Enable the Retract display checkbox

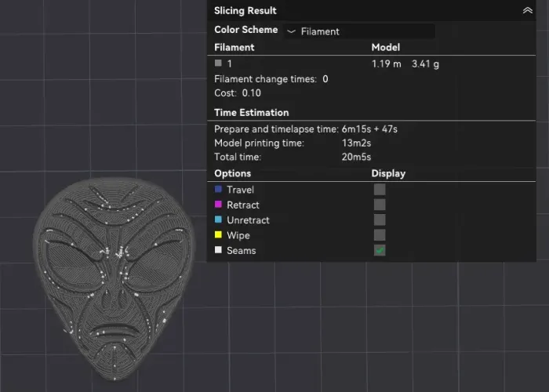[x=380, y=205]
